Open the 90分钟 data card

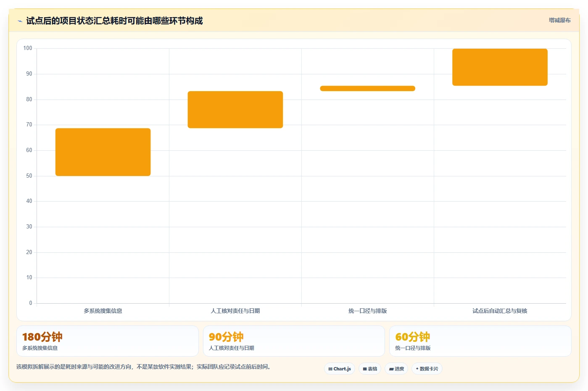(x=294, y=341)
